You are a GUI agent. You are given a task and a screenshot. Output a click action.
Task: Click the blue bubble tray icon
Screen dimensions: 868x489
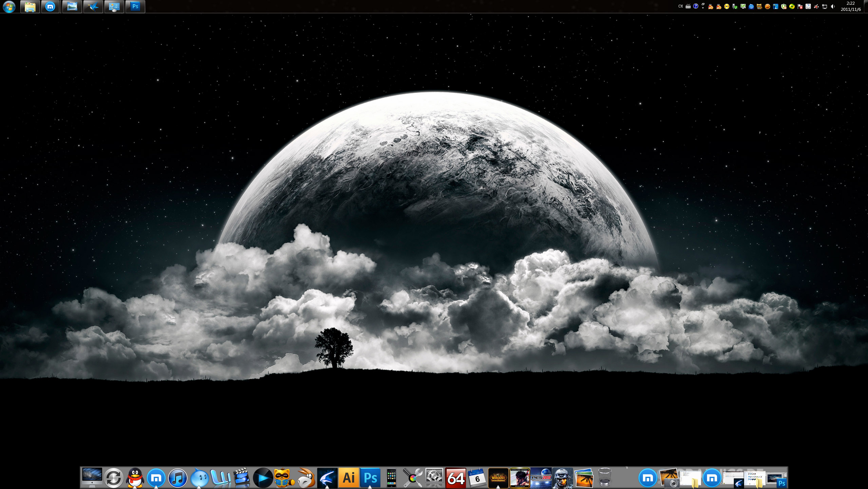pyautogui.click(x=751, y=6)
